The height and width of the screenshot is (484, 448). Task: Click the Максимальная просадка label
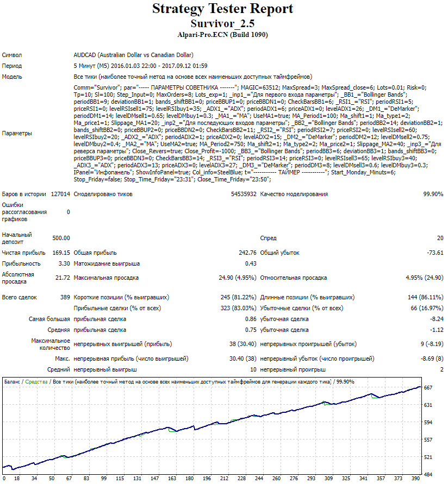tap(106, 278)
